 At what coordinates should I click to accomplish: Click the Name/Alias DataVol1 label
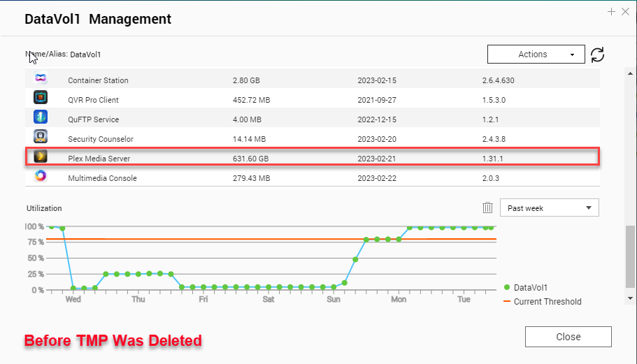[63, 54]
